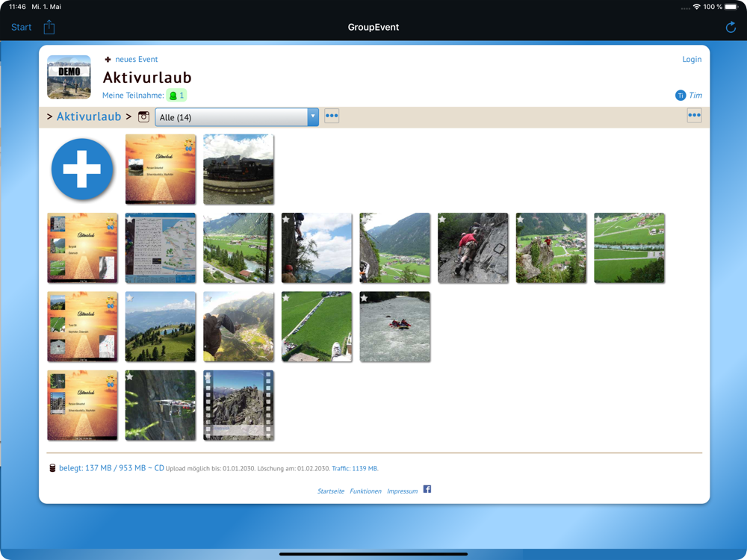Open the first-row album cover with train inset
Image resolution: width=747 pixels, height=560 pixels.
[x=161, y=169]
